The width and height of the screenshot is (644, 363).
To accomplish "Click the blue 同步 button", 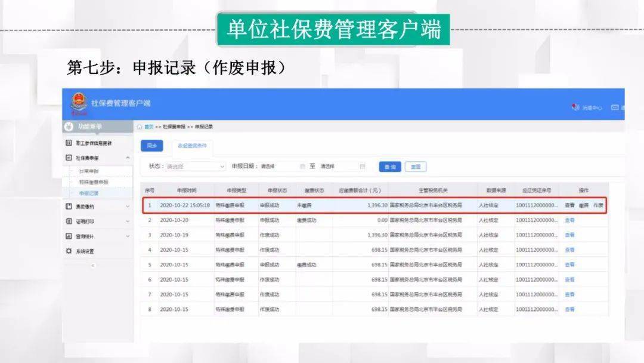I will point(151,146).
